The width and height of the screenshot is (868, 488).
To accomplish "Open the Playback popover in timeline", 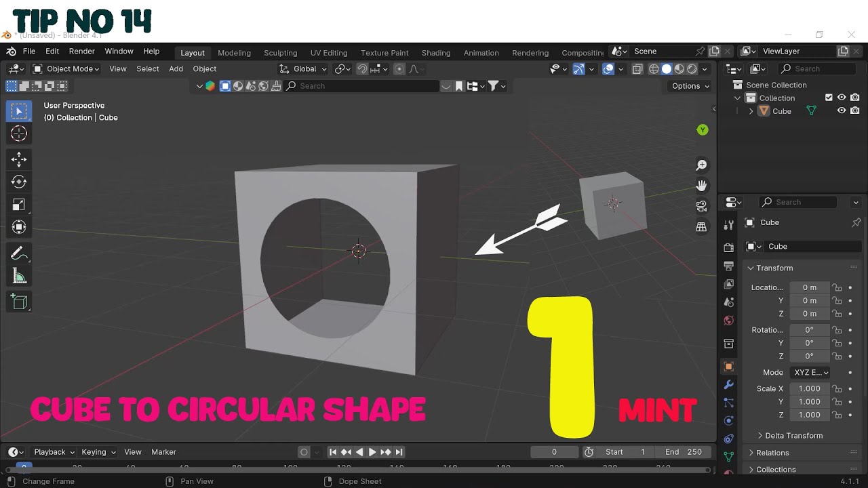I will [54, 452].
